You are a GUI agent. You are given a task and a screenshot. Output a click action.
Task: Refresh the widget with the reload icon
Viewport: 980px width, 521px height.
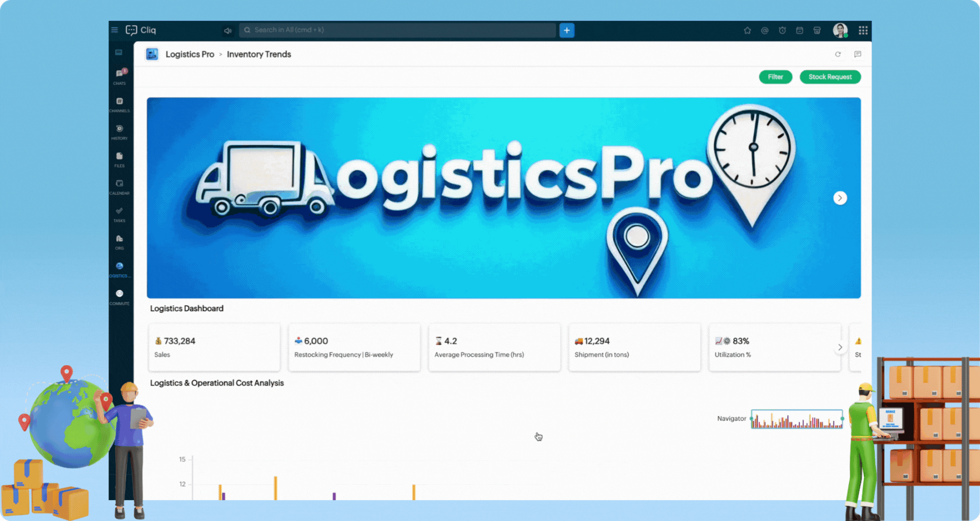838,54
